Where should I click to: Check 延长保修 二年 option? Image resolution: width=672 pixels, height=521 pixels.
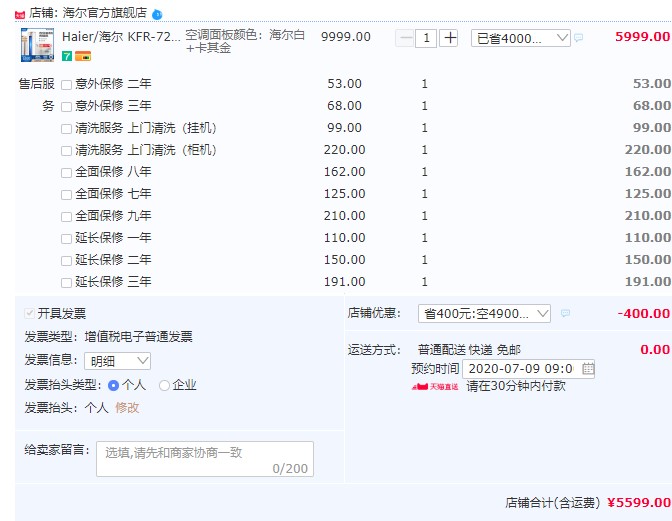click(x=66, y=260)
